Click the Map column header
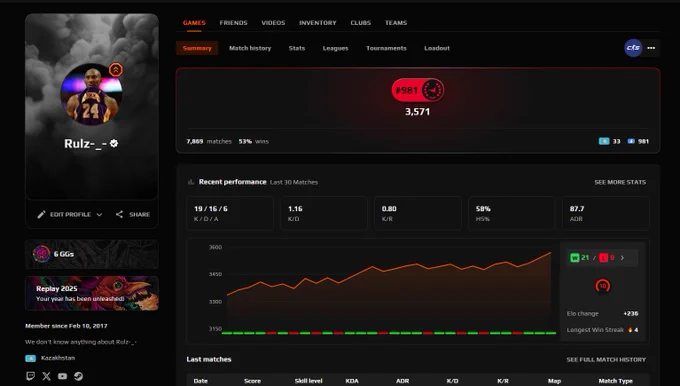 [554, 381]
